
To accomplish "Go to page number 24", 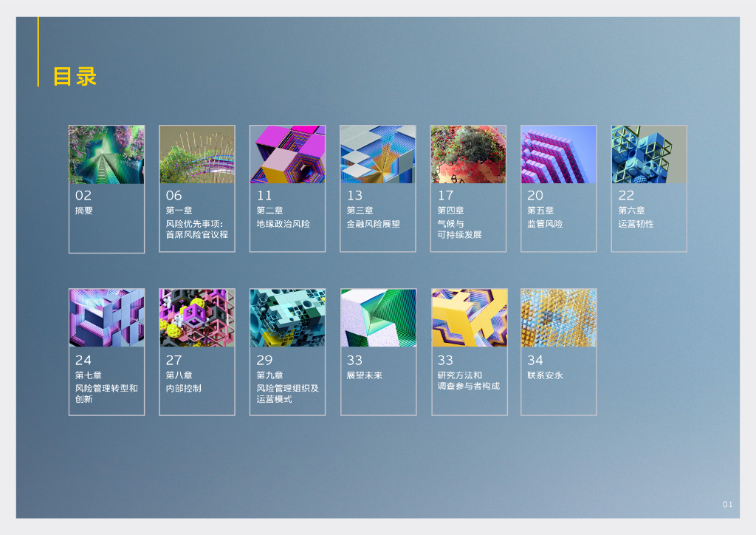I will tap(83, 361).
